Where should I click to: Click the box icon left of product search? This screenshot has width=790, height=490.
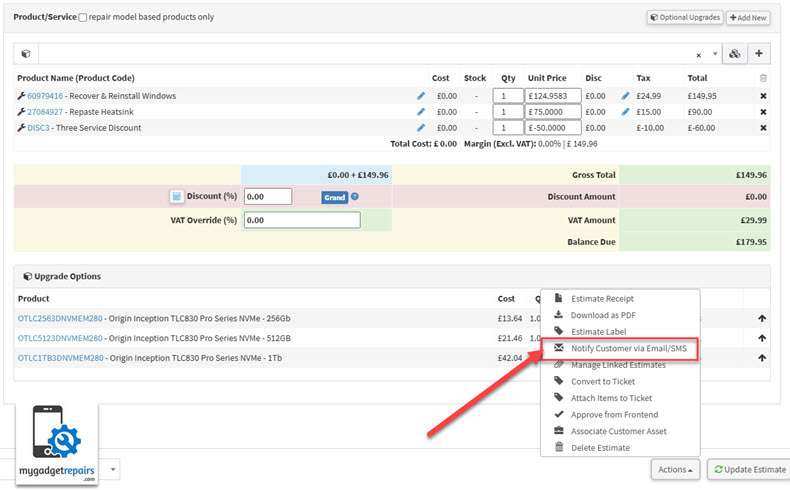click(26, 53)
